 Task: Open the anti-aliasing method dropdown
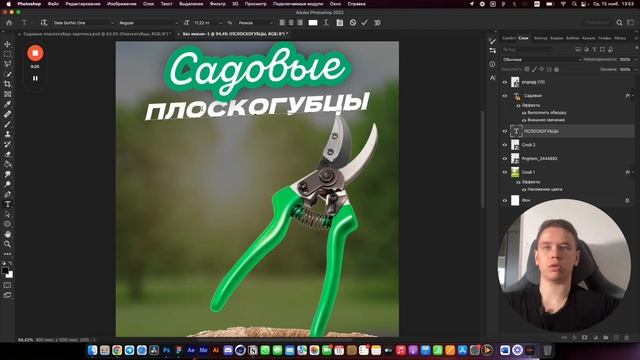[x=255, y=23]
